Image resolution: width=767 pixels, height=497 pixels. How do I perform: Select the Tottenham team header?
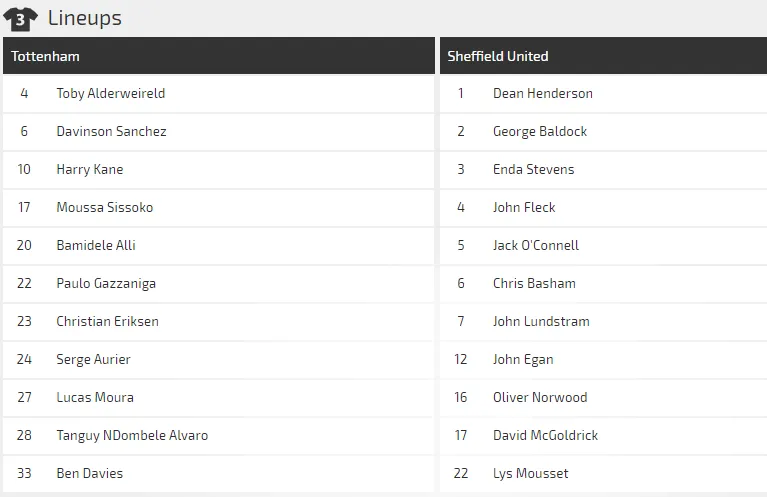click(46, 56)
